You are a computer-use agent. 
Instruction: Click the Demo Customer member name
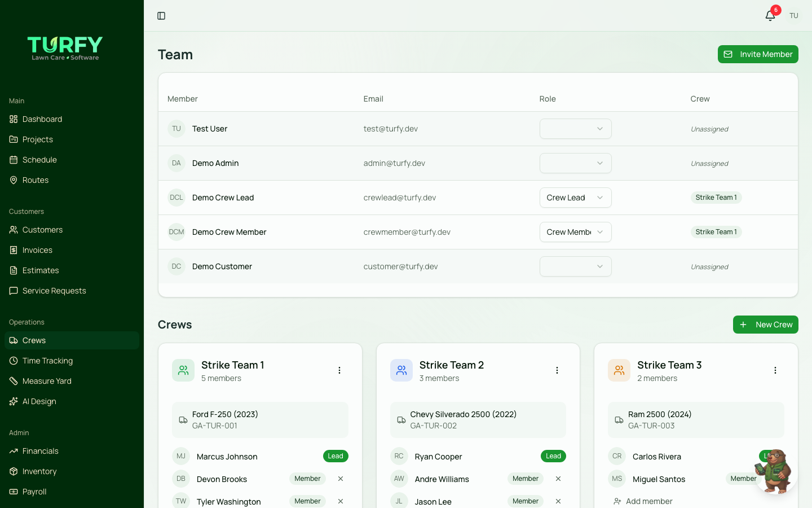pyautogui.click(x=222, y=266)
